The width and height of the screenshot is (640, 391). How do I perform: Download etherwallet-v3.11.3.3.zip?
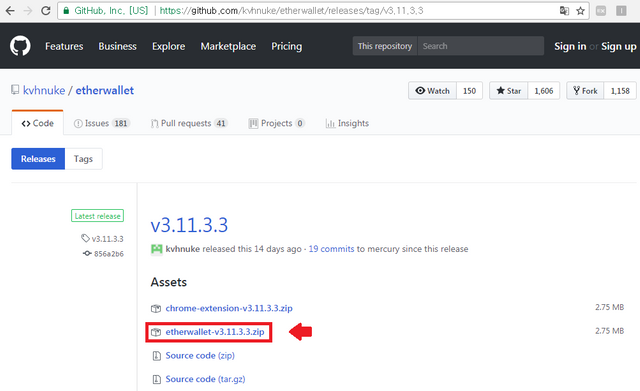pyautogui.click(x=215, y=332)
